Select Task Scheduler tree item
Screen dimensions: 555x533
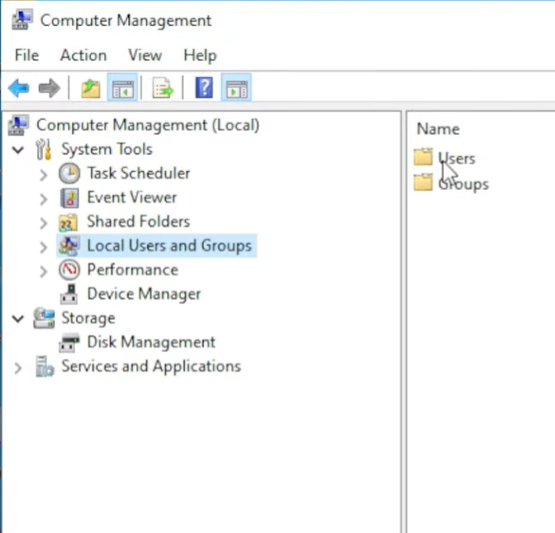pyautogui.click(x=139, y=173)
